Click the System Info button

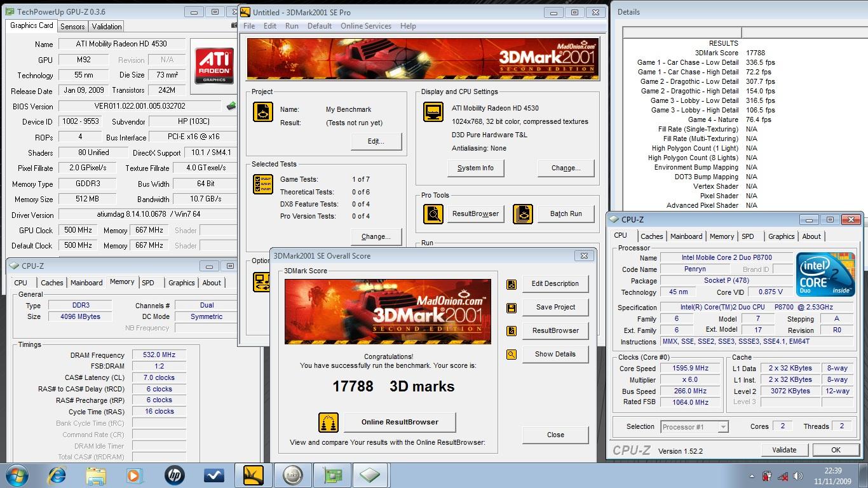coord(475,168)
